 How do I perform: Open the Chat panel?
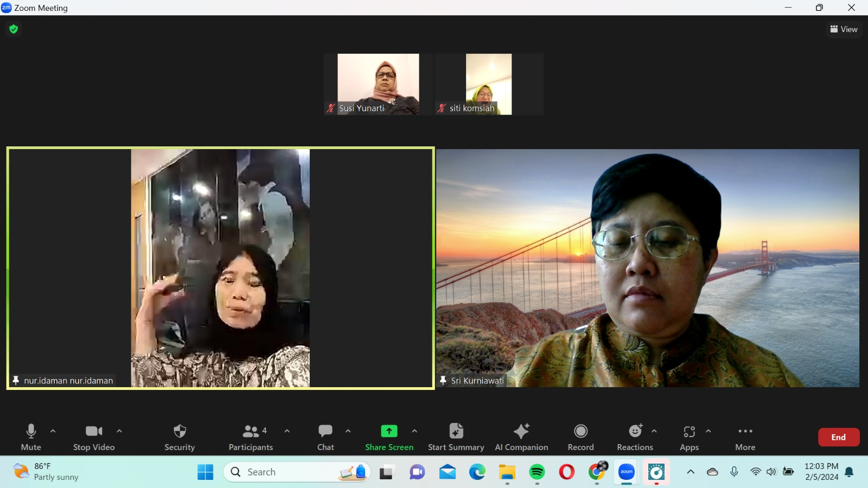click(325, 437)
